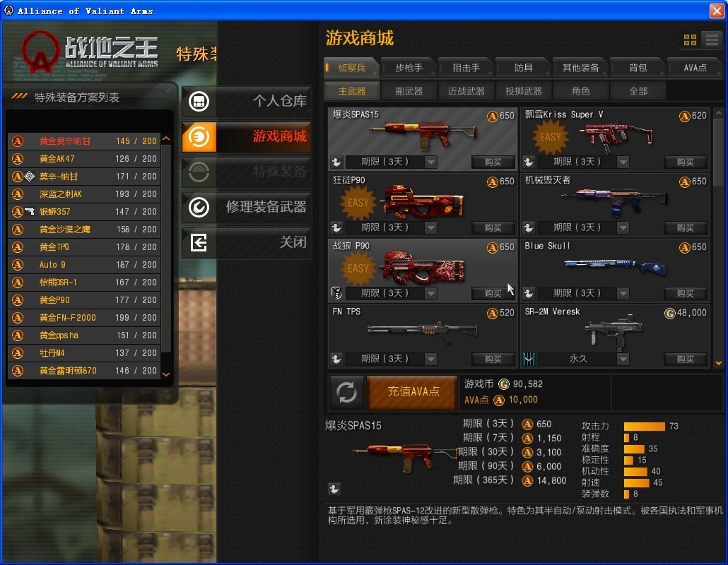Switch to 近战武器 sub-tab
This screenshot has width=728, height=565.
(466, 91)
